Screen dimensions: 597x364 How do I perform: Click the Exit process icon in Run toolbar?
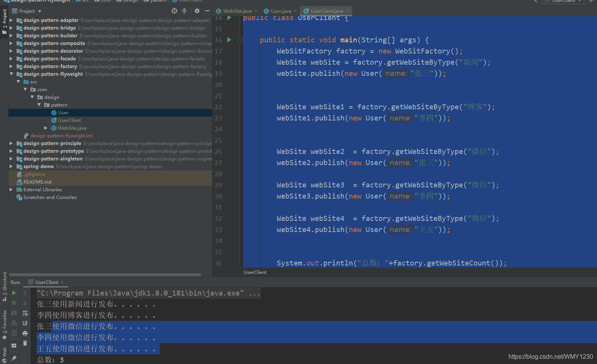14,333
